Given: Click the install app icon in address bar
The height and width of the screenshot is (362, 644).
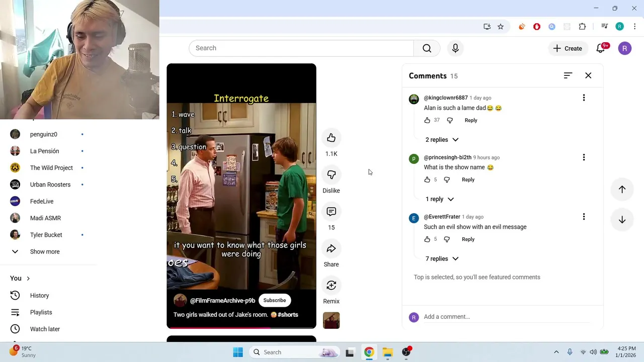Looking at the screenshot, I should pos(487,27).
